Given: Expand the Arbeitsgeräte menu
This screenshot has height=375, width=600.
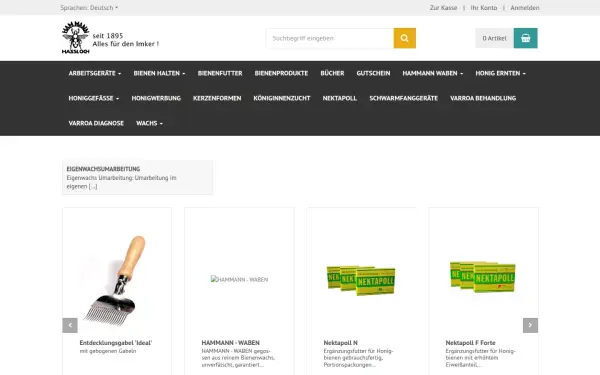Looking at the screenshot, I should point(95,73).
